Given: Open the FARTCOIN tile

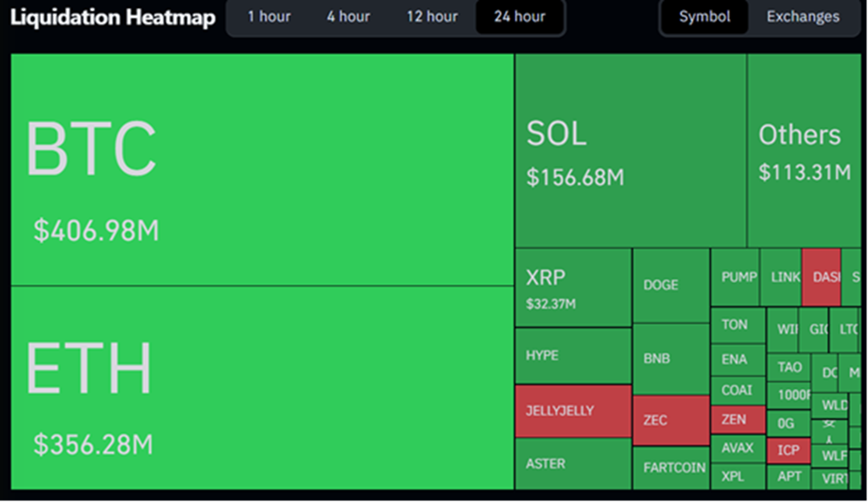Looking at the screenshot, I should tap(671, 468).
